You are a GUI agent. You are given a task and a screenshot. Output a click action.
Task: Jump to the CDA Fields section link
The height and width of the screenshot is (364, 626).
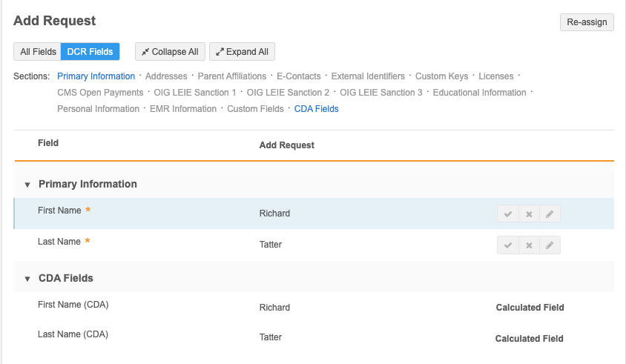coord(316,109)
